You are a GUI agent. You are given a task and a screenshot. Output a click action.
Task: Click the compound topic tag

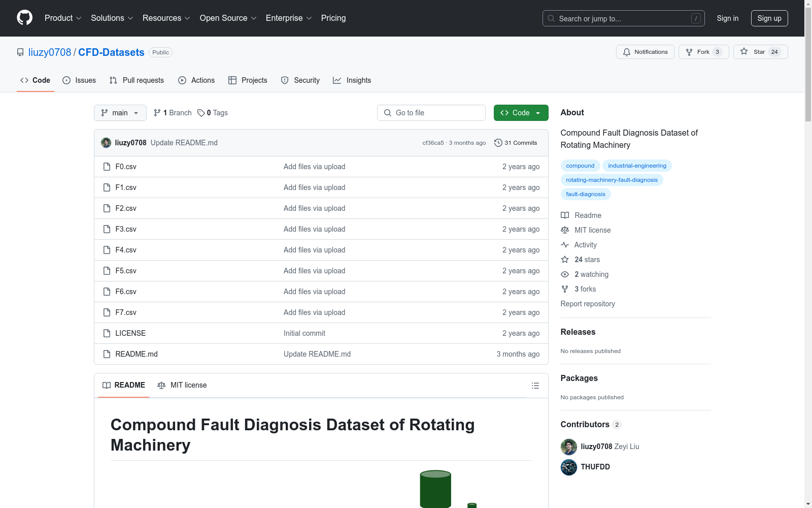580,166
